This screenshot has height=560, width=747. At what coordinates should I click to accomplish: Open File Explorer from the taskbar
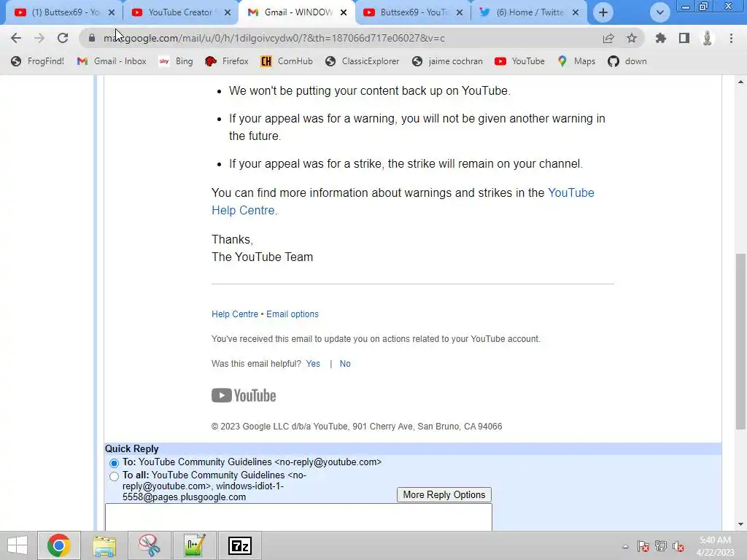(x=104, y=545)
